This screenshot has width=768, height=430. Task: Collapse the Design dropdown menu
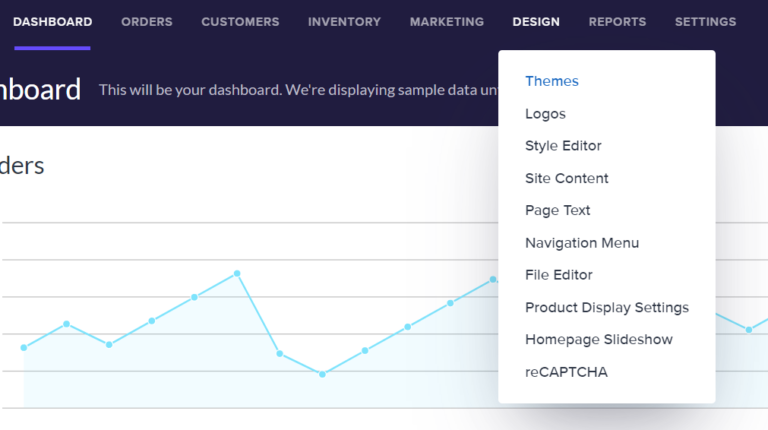click(x=536, y=22)
